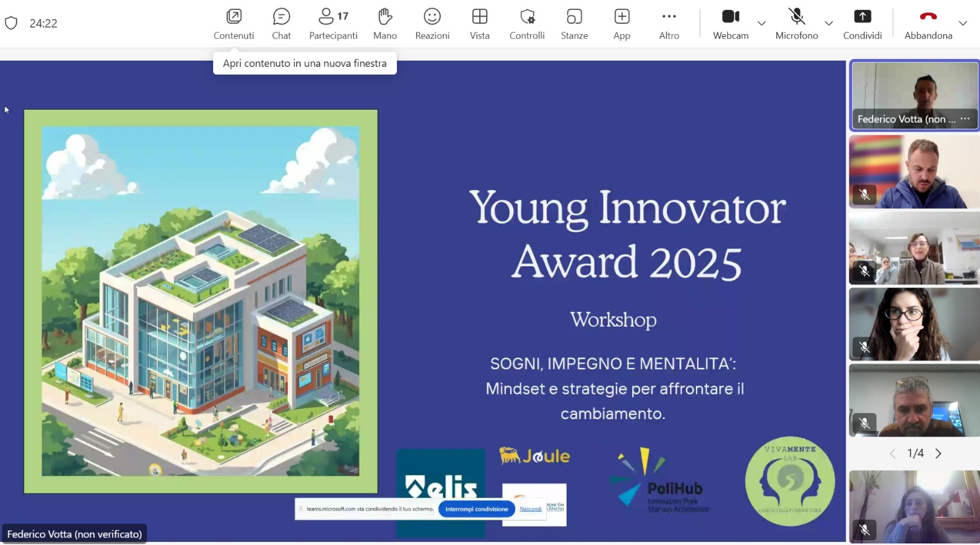Go to next participant page
Viewport: 980px width, 545px height.
[938, 454]
